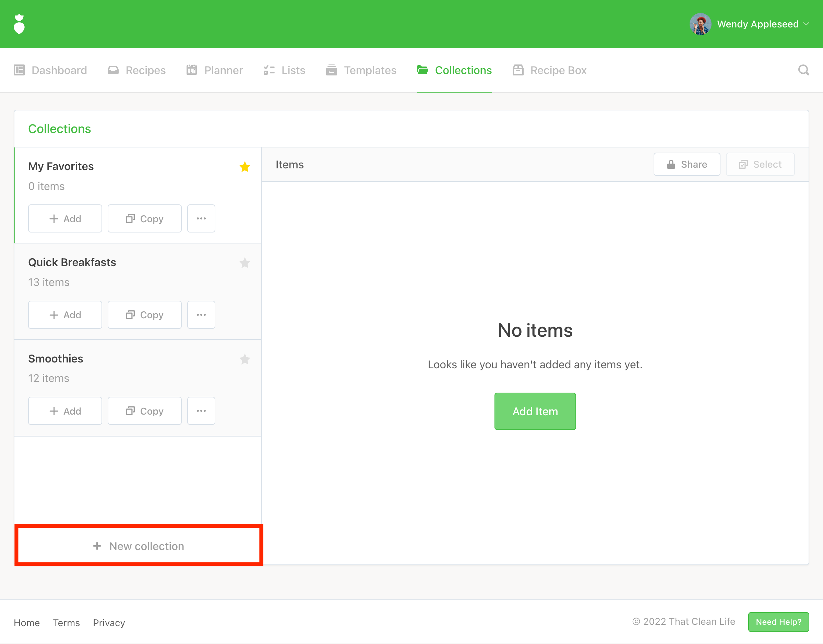Open Quick Breakfasts ellipsis menu

201,315
